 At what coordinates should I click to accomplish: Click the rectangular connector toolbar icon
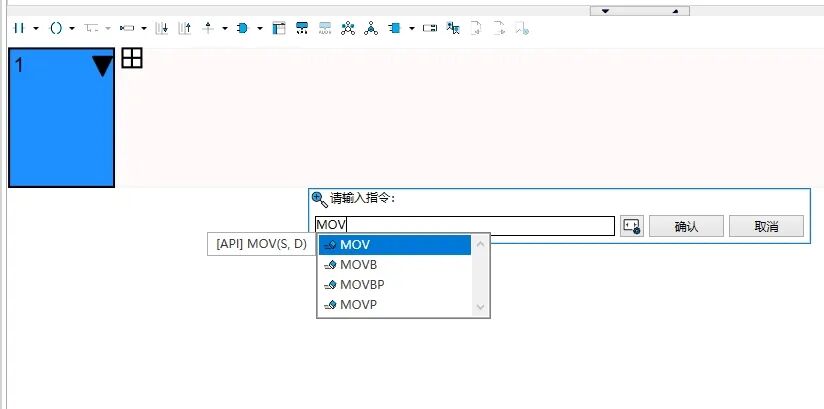point(430,28)
